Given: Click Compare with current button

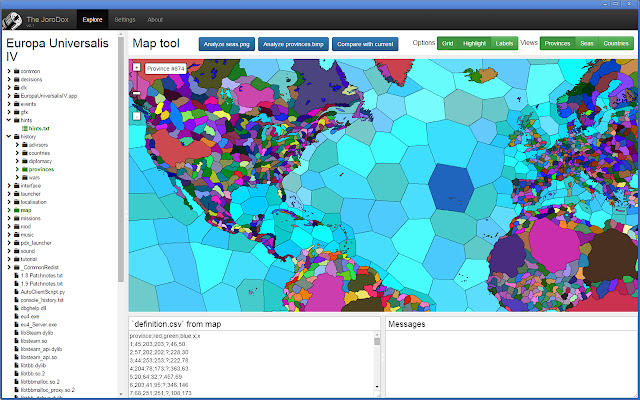Looking at the screenshot, I should pos(365,44).
